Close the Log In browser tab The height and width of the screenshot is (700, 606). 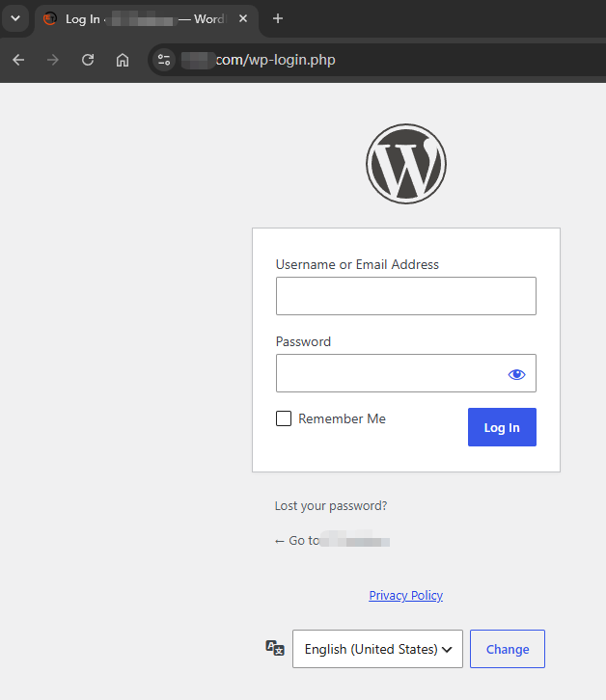[243, 18]
